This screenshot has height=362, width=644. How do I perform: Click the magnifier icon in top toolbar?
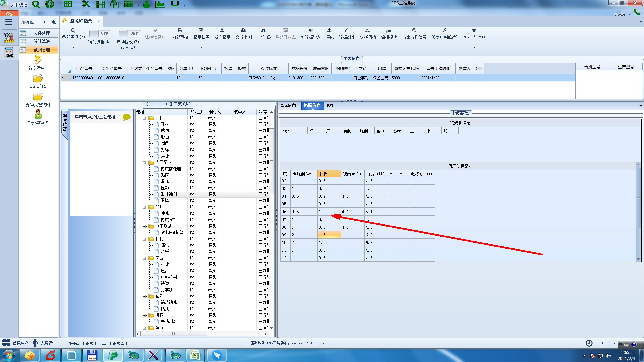(x=36, y=4)
